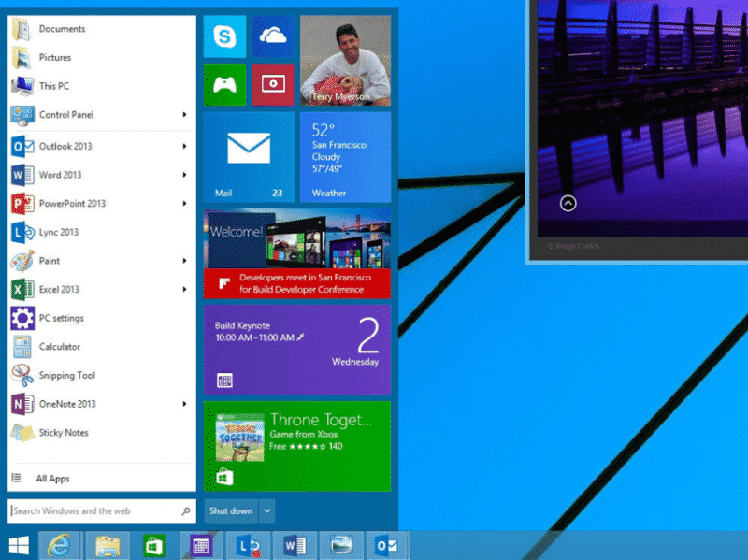Launch Calculator from Start list
748x560 pixels.
point(102,347)
